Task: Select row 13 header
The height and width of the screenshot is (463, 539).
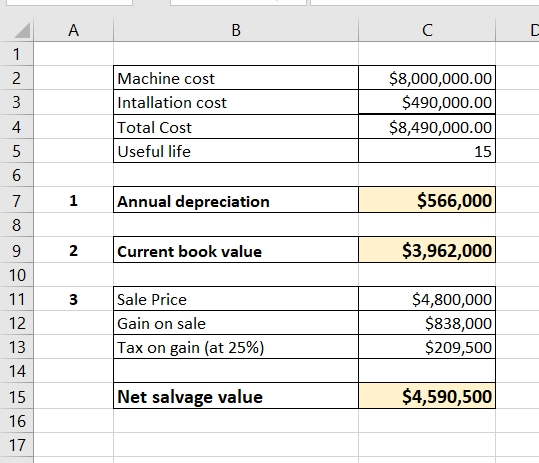Action: click(16, 347)
